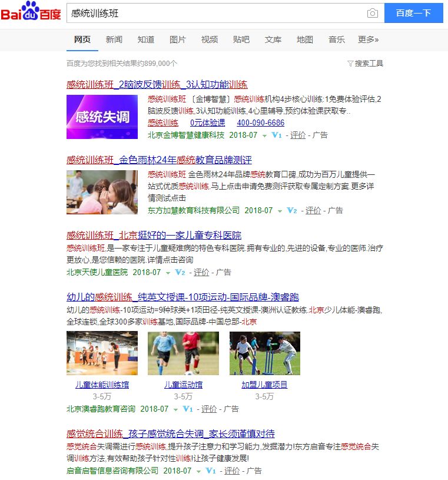
Task: Open result 感统训练班_2脑波反馈训练_3认知功能训练
Action: pyautogui.click(x=157, y=84)
